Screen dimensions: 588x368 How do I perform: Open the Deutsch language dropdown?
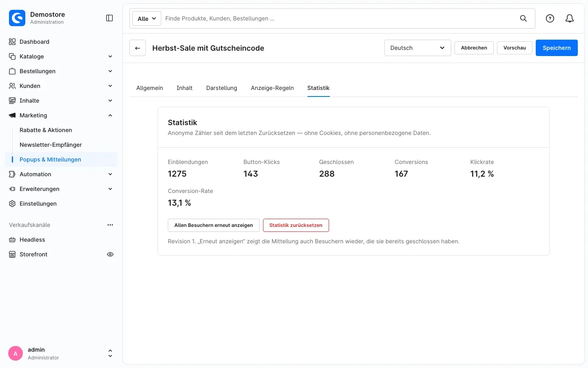pos(417,48)
